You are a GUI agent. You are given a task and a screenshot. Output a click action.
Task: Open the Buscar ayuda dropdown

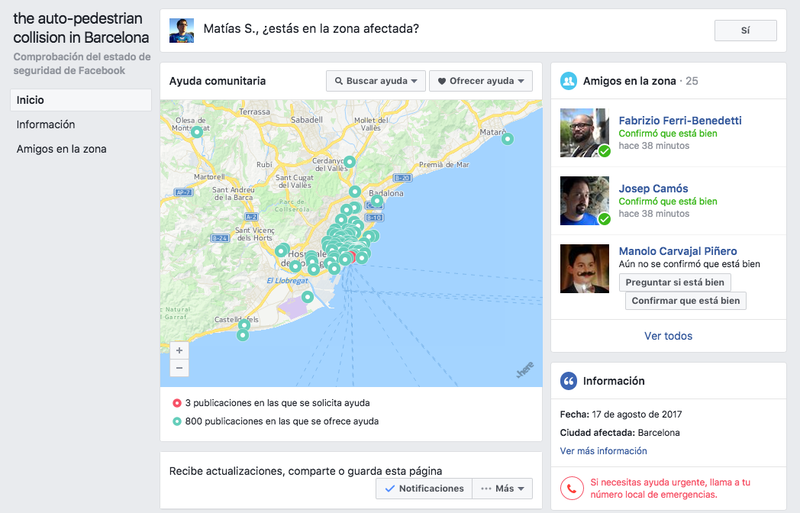click(376, 81)
